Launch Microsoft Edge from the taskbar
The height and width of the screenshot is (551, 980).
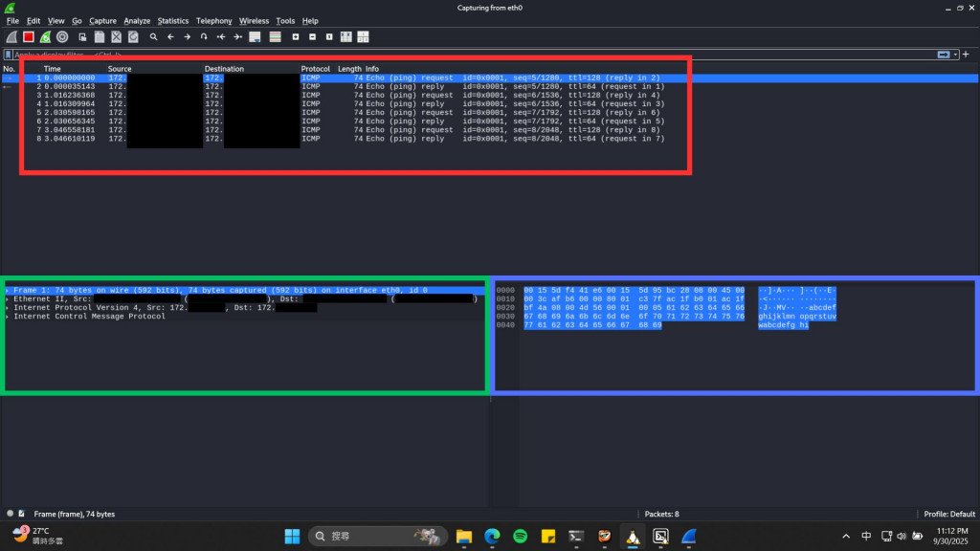[x=492, y=536]
